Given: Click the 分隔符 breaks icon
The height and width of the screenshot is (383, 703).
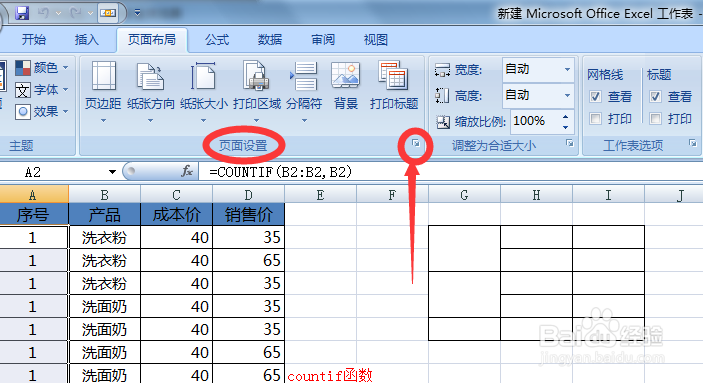Looking at the screenshot, I should pos(304,76).
